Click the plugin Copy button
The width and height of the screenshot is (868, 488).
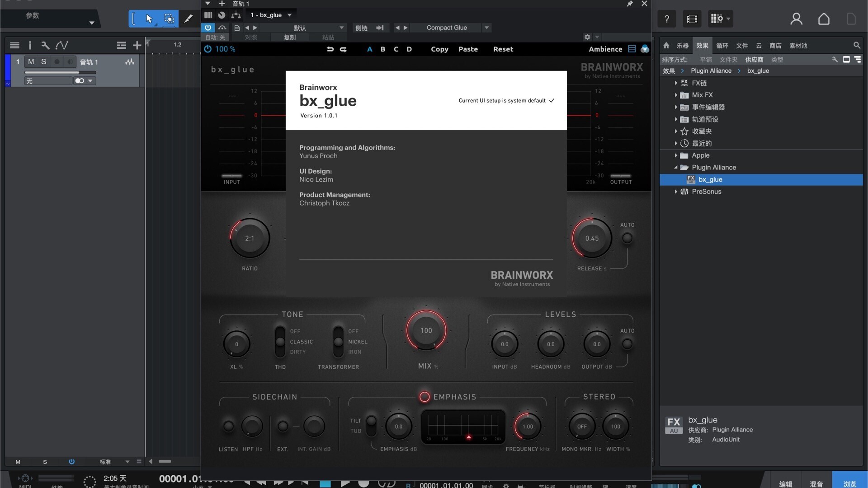tap(439, 49)
